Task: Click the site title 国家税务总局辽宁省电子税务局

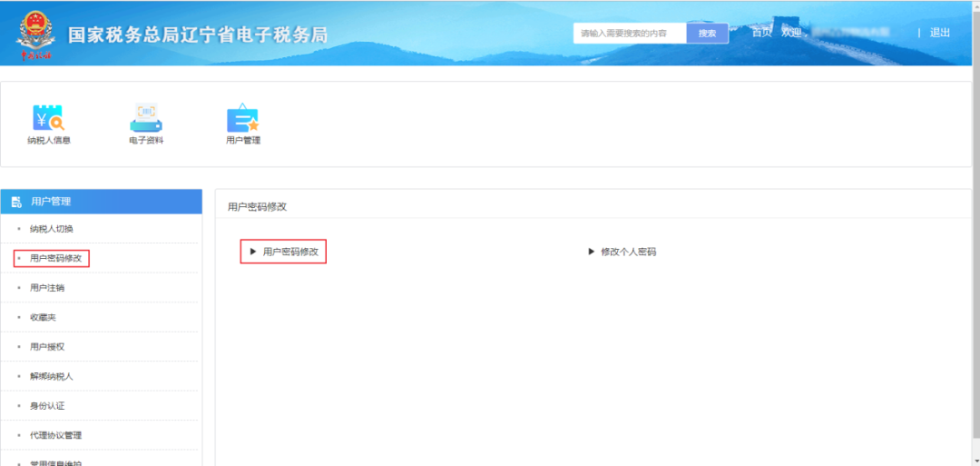Action: coord(198,35)
